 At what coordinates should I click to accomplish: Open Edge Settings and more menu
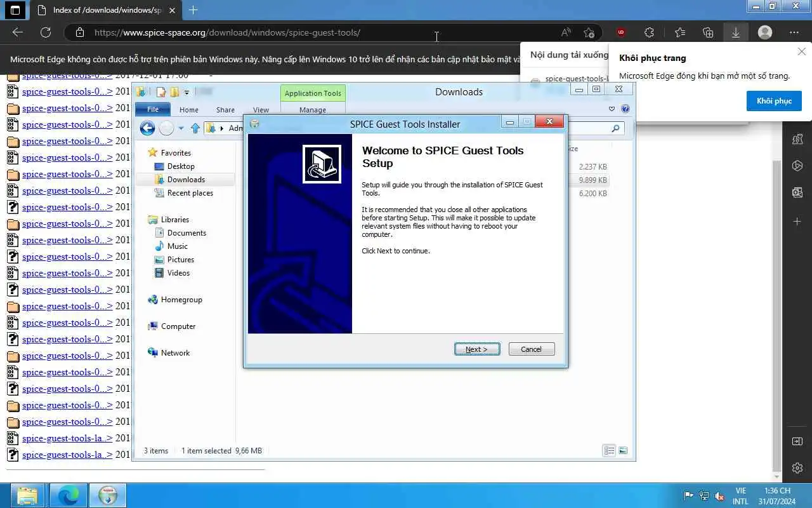[794, 32]
